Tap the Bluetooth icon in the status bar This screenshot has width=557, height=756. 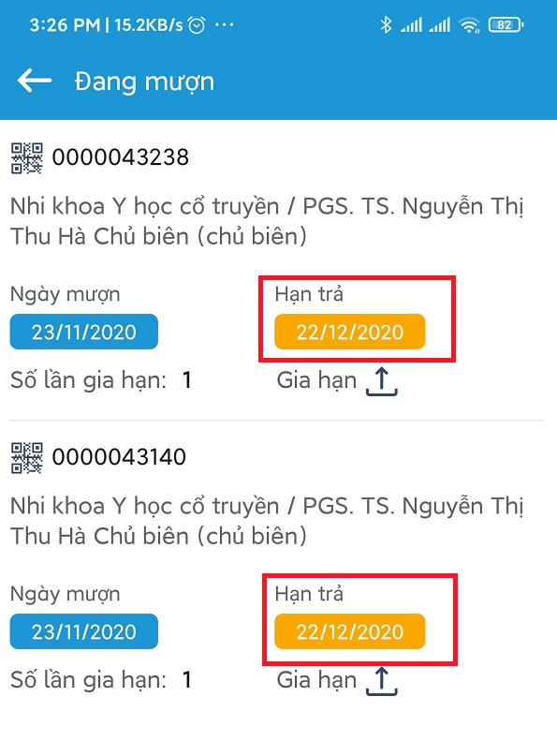[x=386, y=24]
